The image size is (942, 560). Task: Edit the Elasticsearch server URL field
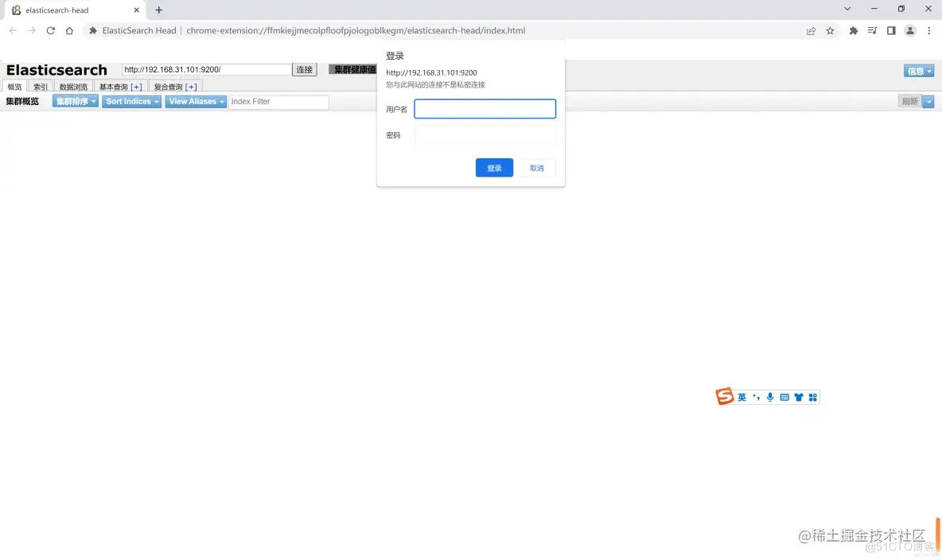pos(207,70)
